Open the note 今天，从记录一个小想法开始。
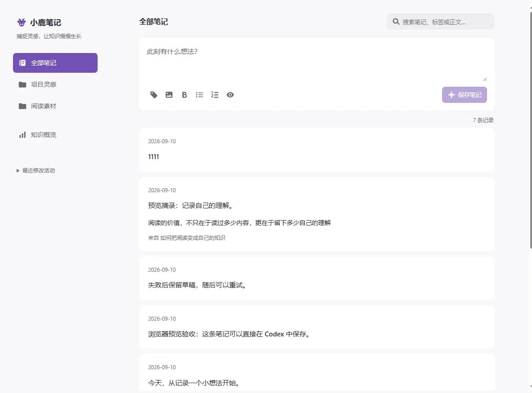 [317, 373]
